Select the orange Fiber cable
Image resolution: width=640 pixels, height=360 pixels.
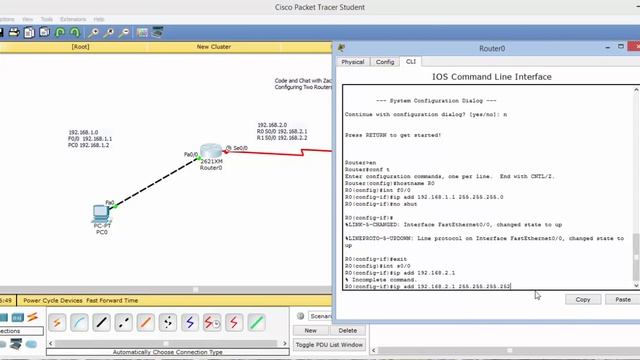145,322
